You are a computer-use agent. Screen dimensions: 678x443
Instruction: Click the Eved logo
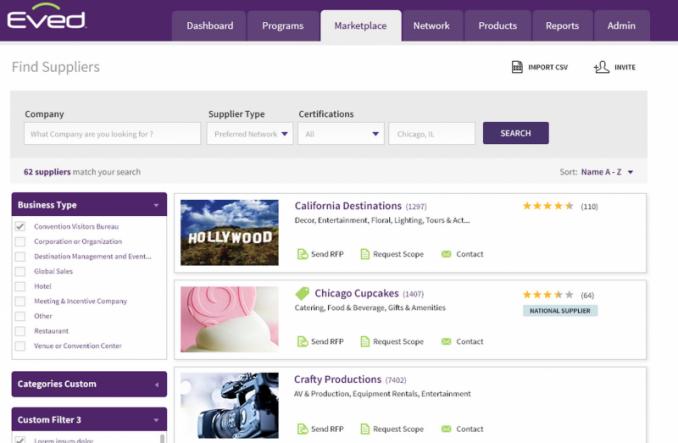[x=46, y=18]
